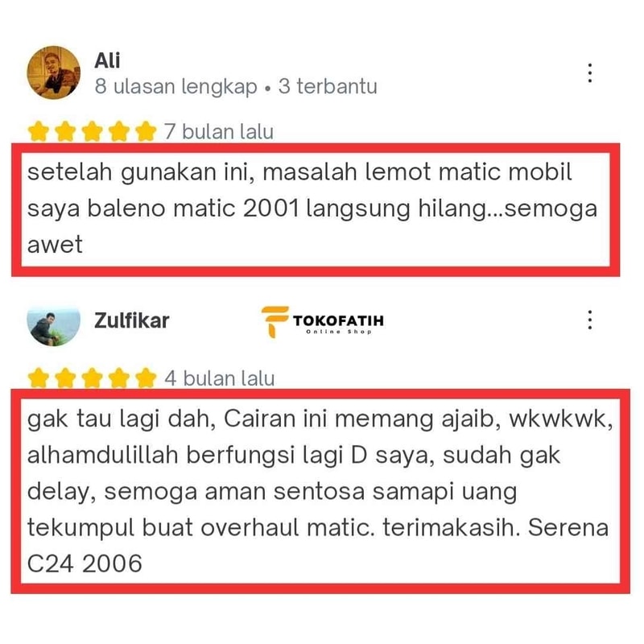The width and height of the screenshot is (644, 644).
Task: Open the three-dot menu on Zulfikar's review
Action: 590,320
